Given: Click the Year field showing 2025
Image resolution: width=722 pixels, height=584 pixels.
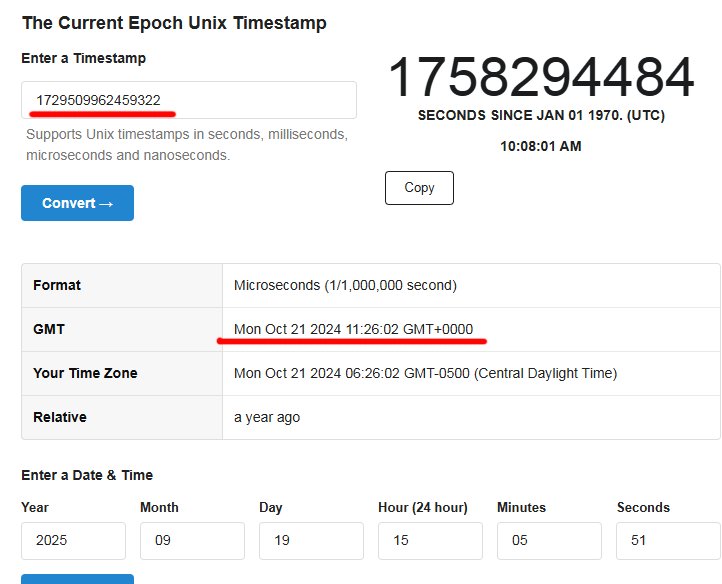Looking at the screenshot, I should pyautogui.click(x=73, y=541).
